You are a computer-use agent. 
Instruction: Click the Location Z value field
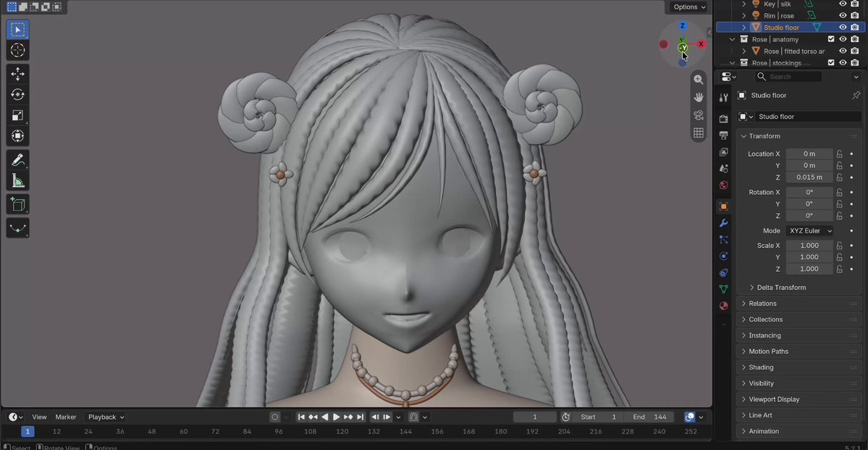coord(809,178)
